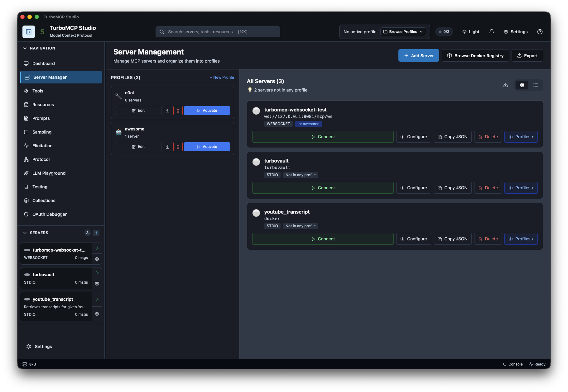Collapse the SERVERS section

pyautogui.click(x=36, y=233)
